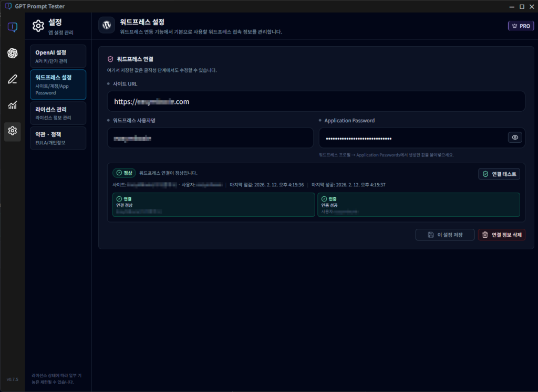Click the 연결 테스트 button
This screenshot has height=392, width=538.
[x=499, y=174]
